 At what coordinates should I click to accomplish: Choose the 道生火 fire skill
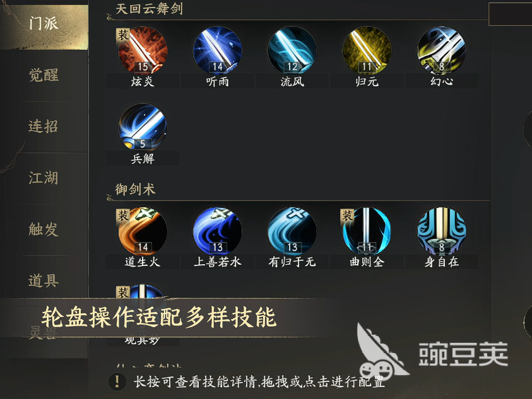143,231
